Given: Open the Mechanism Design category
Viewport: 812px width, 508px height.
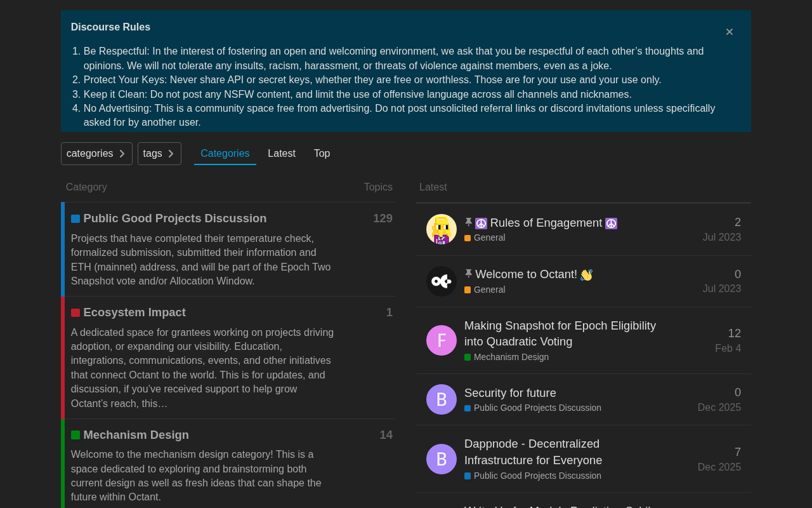Looking at the screenshot, I should coord(136,435).
